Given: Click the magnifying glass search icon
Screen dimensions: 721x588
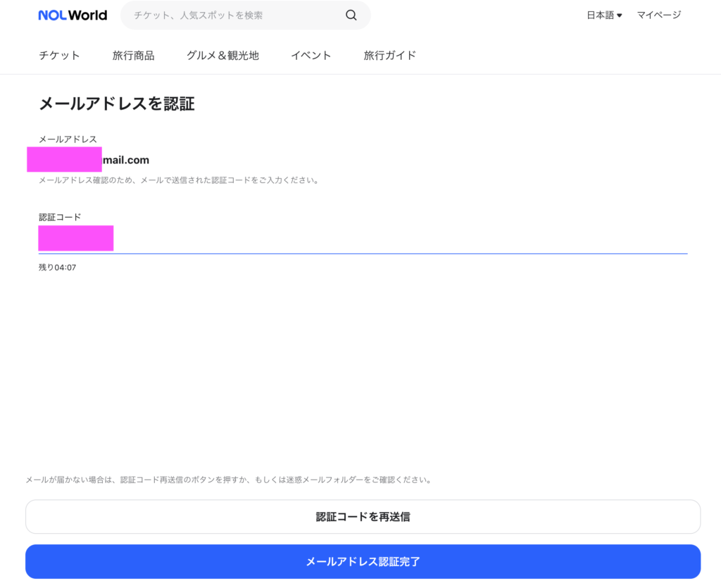Looking at the screenshot, I should point(351,15).
